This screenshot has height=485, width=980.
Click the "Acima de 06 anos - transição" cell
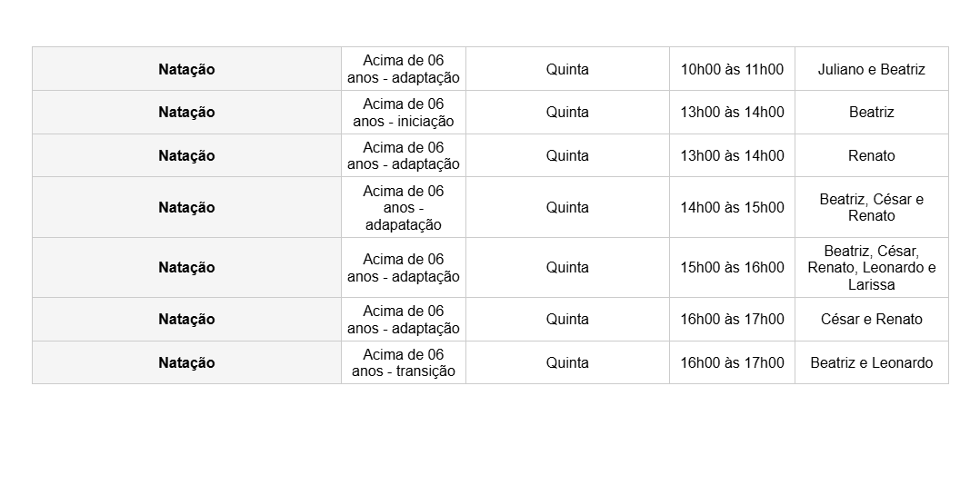pyautogui.click(x=403, y=362)
